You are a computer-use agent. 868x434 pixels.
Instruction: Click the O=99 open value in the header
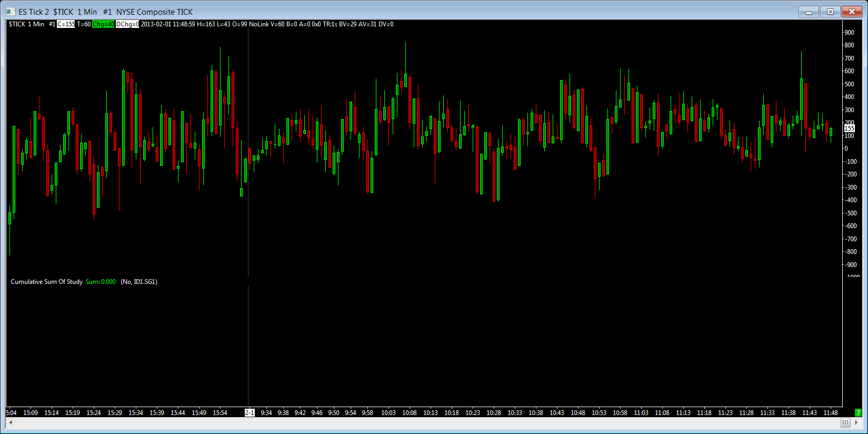(x=240, y=24)
